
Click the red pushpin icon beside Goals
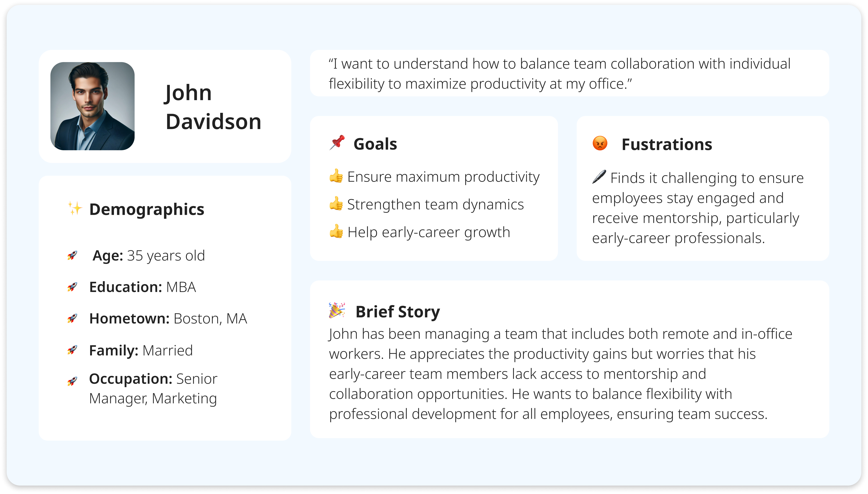(x=337, y=143)
